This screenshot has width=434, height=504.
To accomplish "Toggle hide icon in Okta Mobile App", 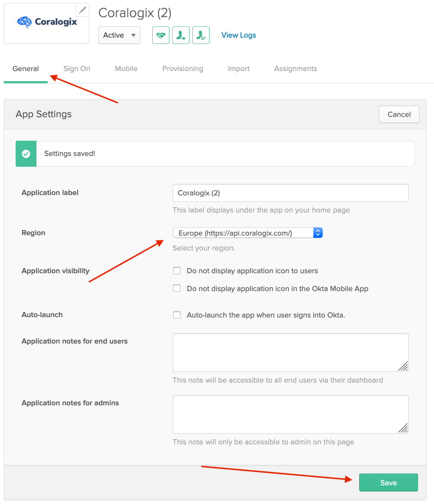I will coord(177,288).
